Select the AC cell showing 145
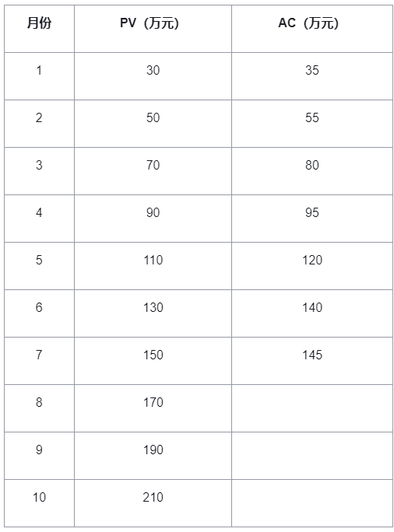Viewport: 394px width, 532px height. click(x=311, y=361)
